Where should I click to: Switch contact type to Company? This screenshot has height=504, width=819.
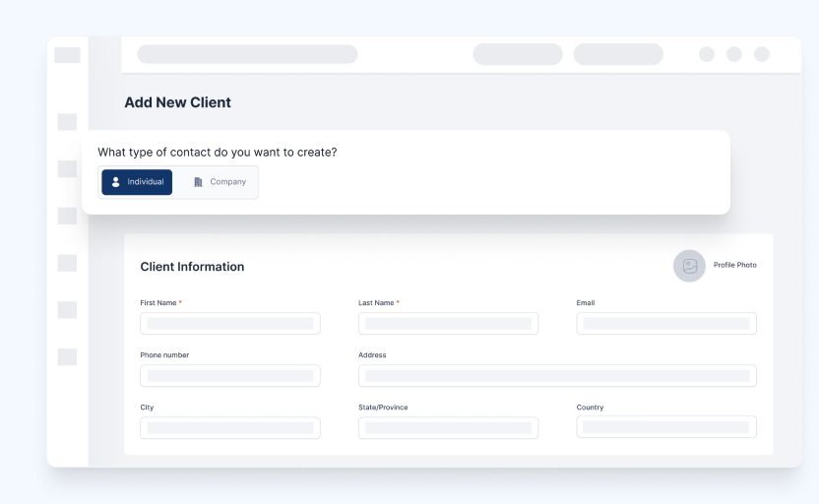(x=219, y=182)
